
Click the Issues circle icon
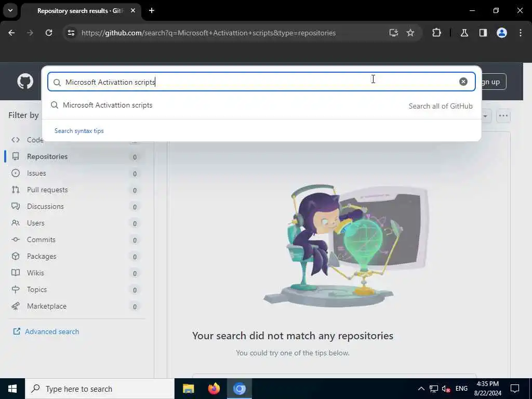tap(16, 173)
